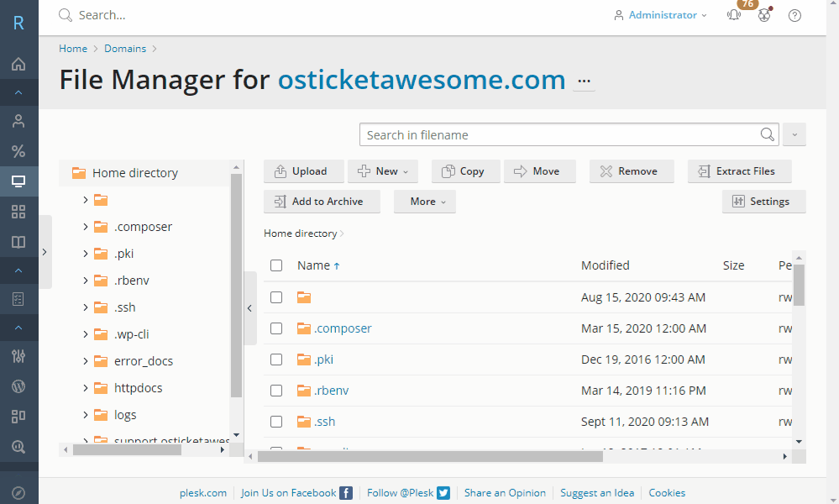
Task: Open the help question mark icon
Action: (x=795, y=15)
